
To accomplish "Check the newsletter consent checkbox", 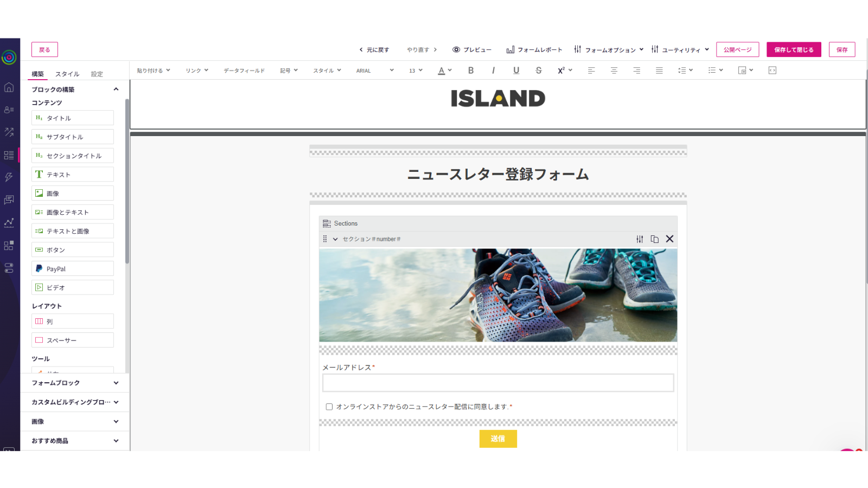I will (329, 407).
